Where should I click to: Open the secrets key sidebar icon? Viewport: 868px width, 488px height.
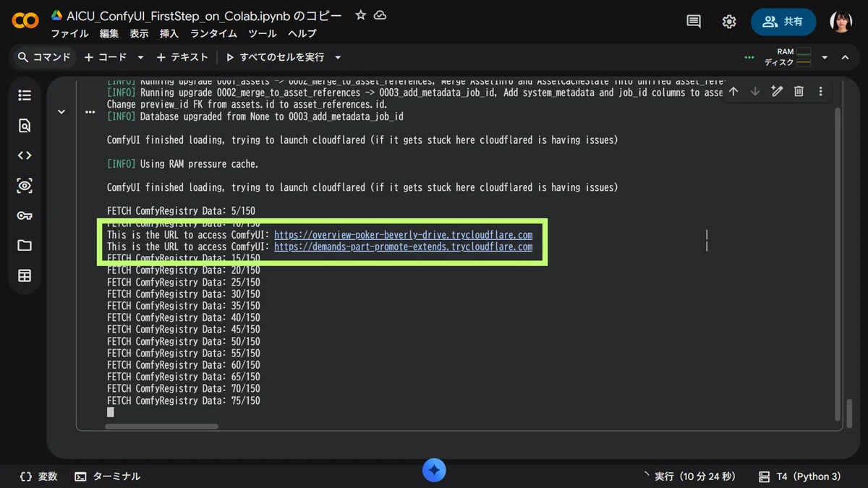click(x=25, y=215)
